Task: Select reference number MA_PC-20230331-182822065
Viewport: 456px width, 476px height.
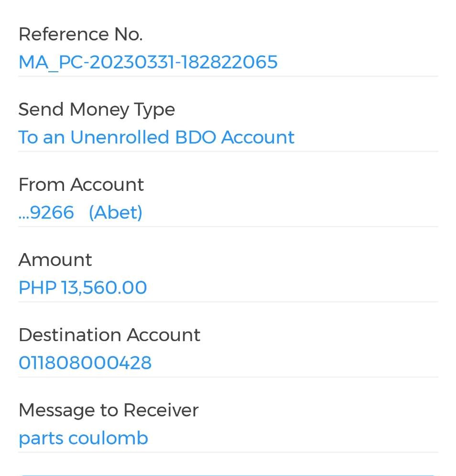Action: point(148,62)
